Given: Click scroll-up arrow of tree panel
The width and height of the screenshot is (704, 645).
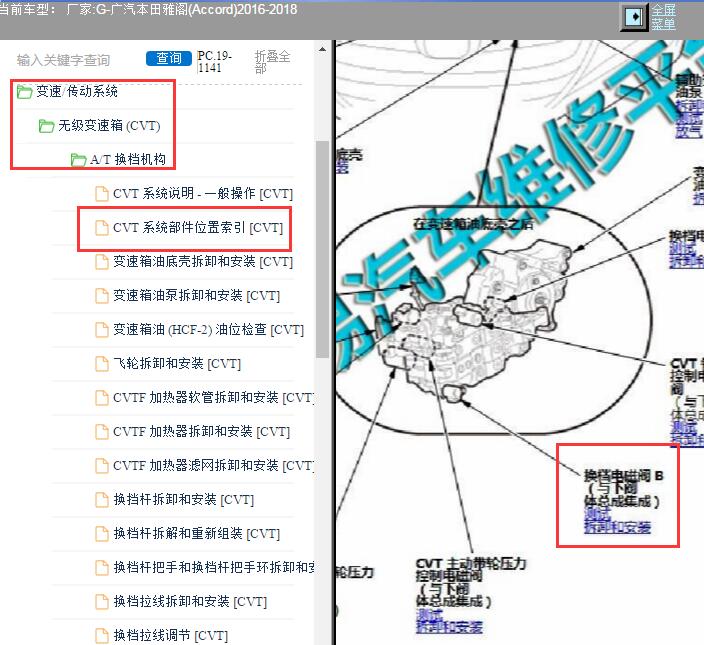Looking at the screenshot, I should pyautogui.click(x=322, y=49).
